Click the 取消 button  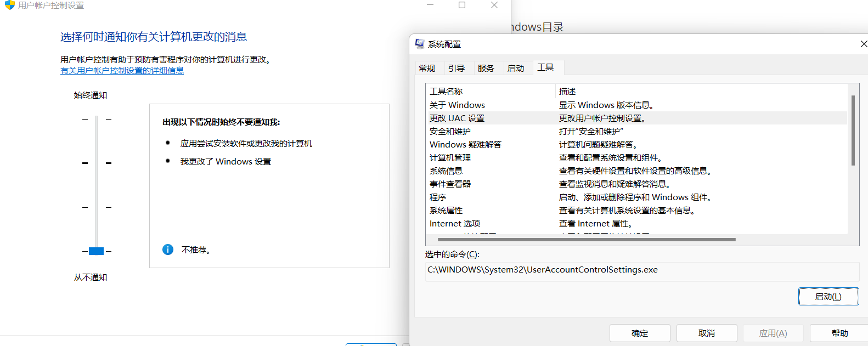[x=706, y=333]
